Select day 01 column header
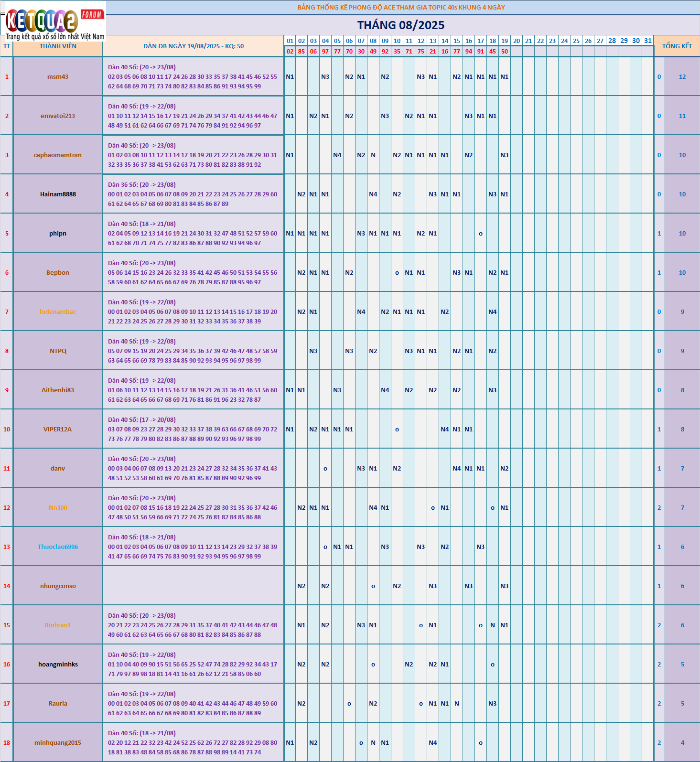This screenshot has height=762, width=700. 290,41
